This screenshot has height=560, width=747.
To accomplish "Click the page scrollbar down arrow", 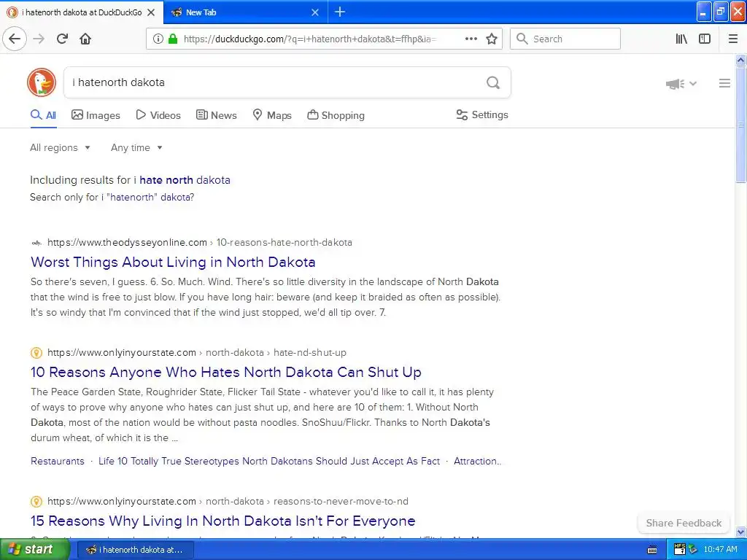I will 740,532.
